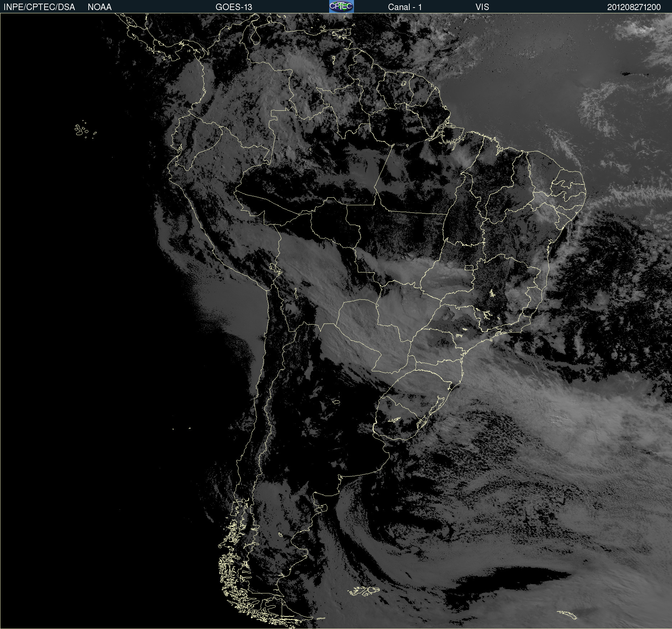Viewport: 672px width, 629px height.
Task: Click the VIS channel type label
Action: (x=482, y=7)
